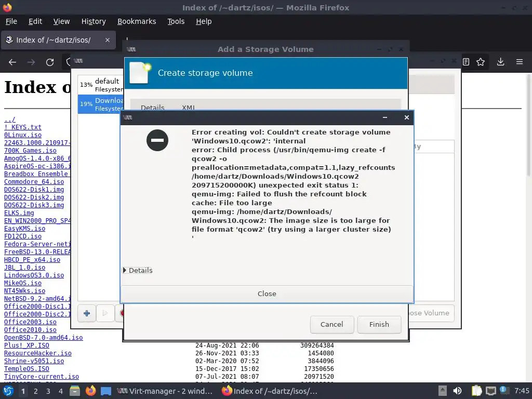Toggle reader view in Firefox
The height and width of the screenshot is (399, 532).
[x=466, y=62]
